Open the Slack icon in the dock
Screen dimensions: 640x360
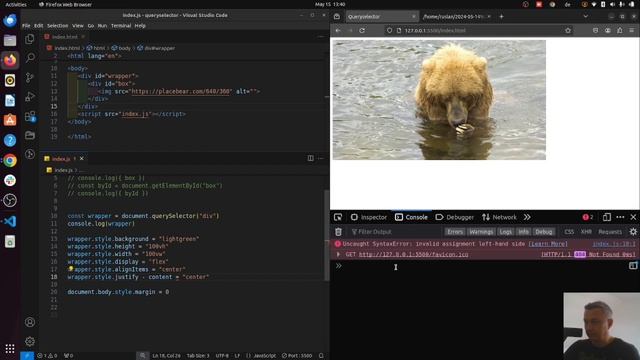point(10,180)
